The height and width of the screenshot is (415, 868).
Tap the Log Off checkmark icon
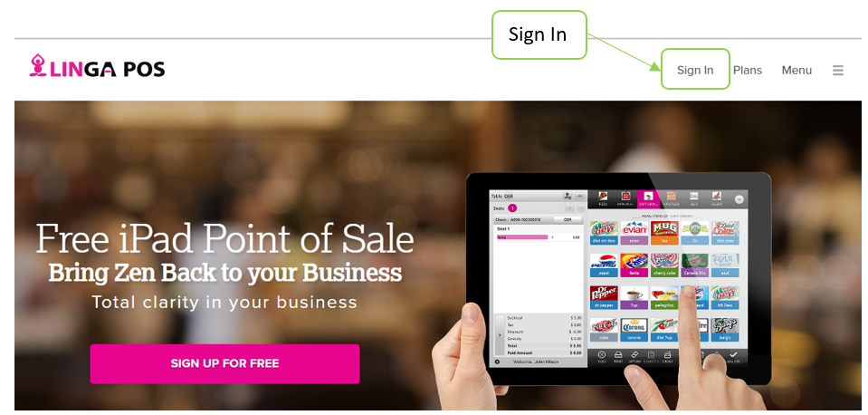pyautogui.click(x=733, y=356)
